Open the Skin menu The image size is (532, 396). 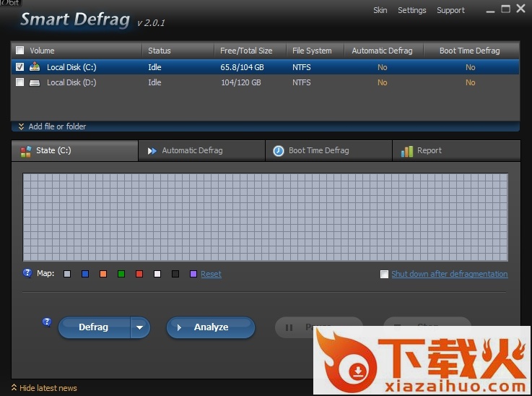380,10
